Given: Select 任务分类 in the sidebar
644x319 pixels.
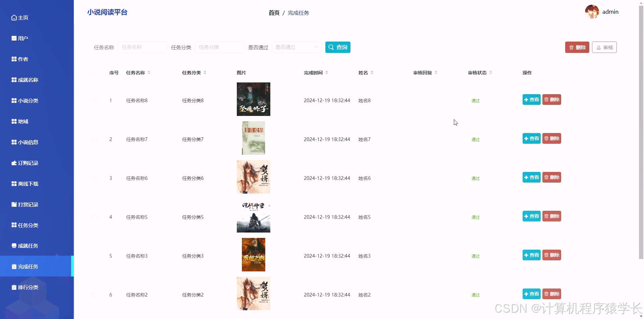Looking at the screenshot, I should 37,225.
